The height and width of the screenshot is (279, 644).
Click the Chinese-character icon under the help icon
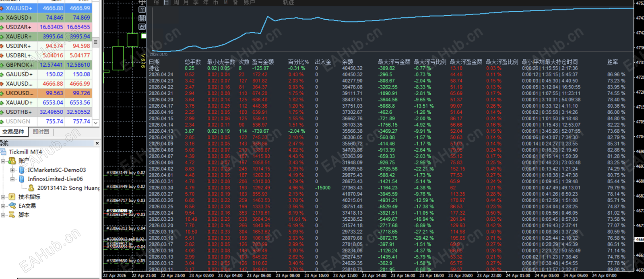click(142, 18)
